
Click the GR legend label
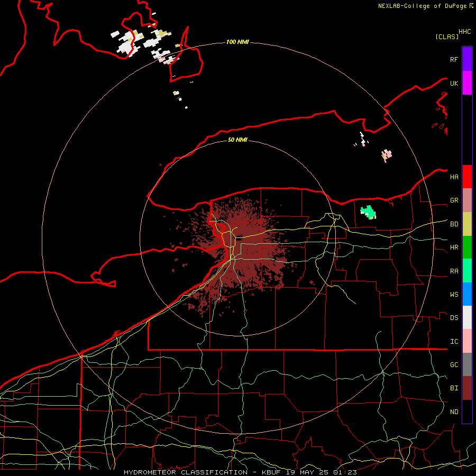[x=454, y=200]
